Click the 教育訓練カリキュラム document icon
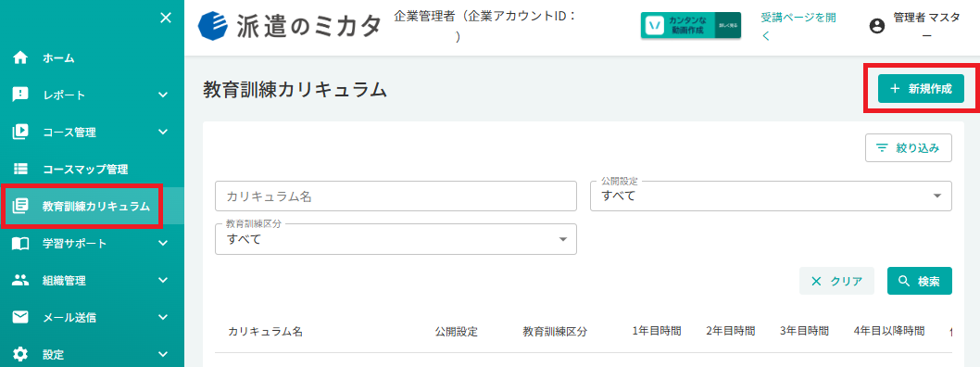The width and height of the screenshot is (980, 367). pos(20,206)
